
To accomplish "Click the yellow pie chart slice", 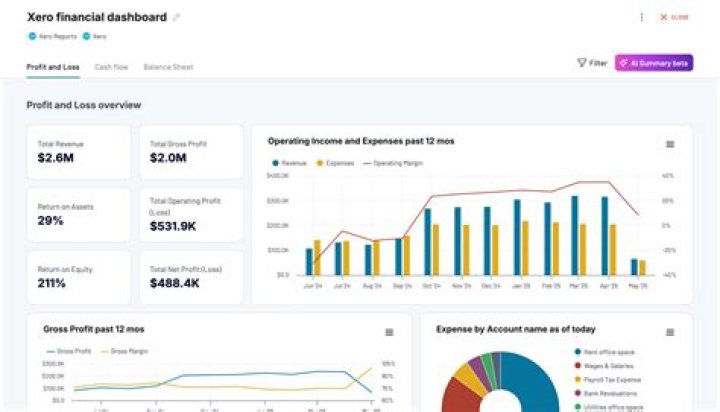I will 472,378.
